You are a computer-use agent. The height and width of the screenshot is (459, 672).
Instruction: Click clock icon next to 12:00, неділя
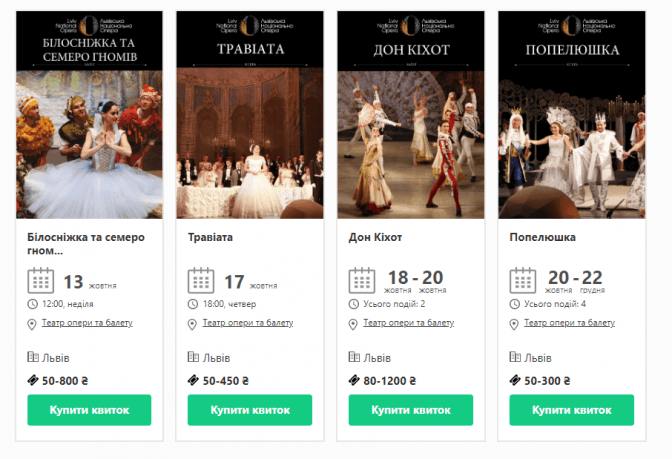33,304
